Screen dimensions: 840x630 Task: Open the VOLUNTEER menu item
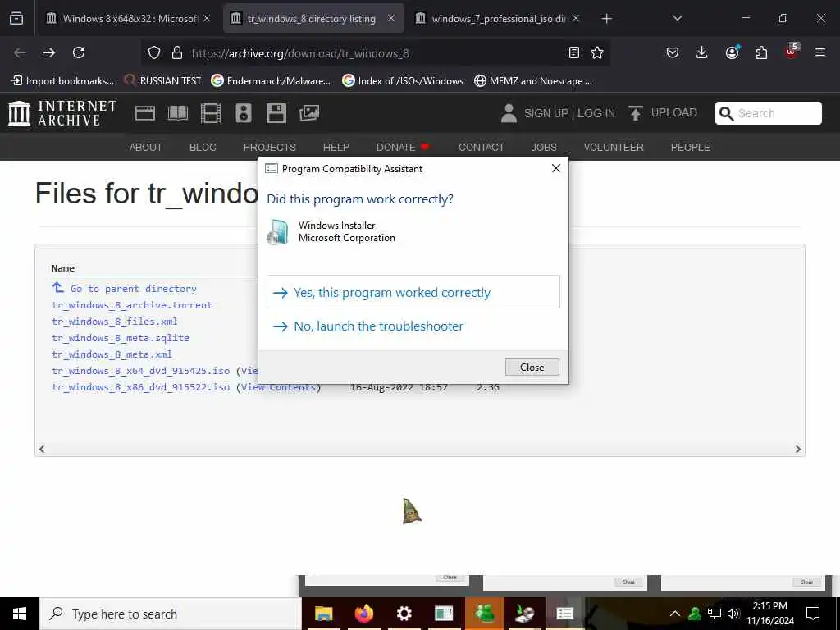[x=614, y=148]
